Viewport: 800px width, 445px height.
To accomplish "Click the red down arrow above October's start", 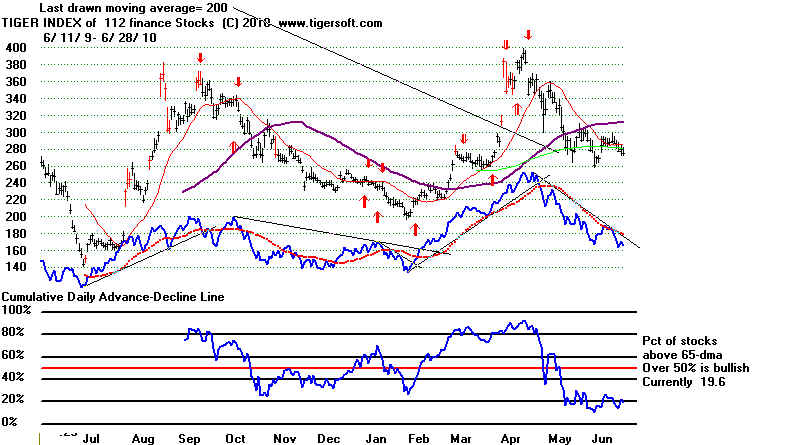I will 238,82.
